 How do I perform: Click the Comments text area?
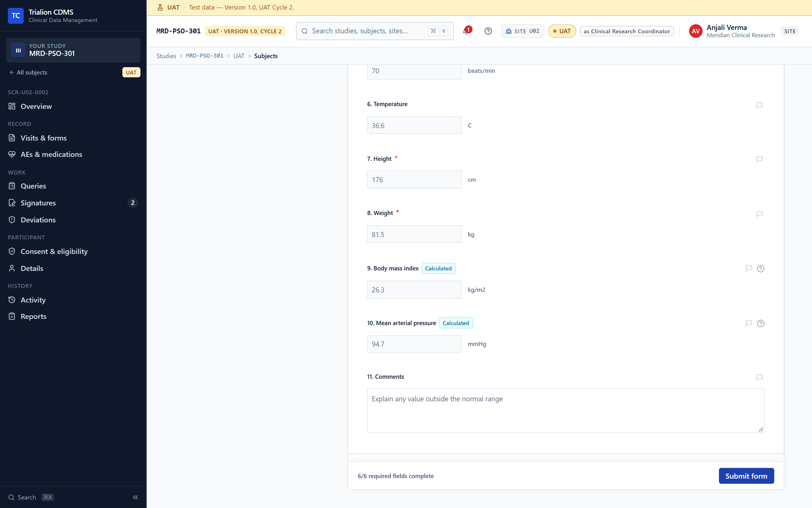[x=565, y=411]
